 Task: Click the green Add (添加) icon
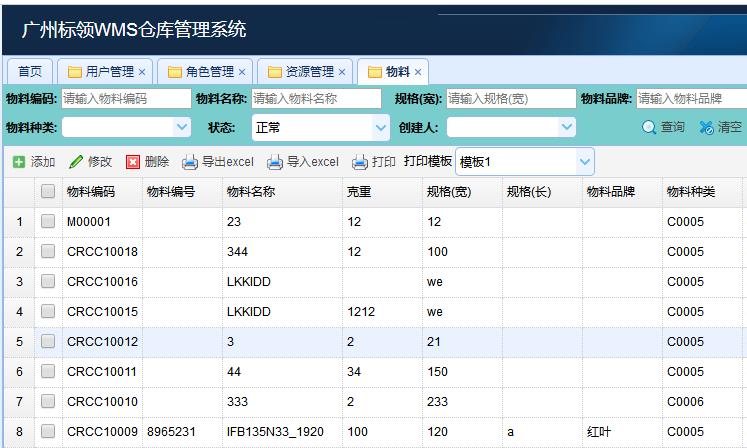tap(18, 162)
